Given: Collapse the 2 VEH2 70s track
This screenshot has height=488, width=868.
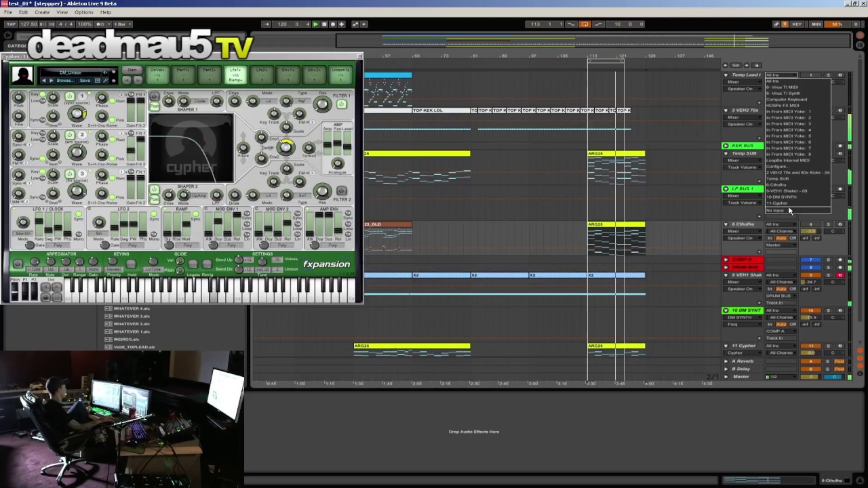Looking at the screenshot, I should (x=726, y=110).
